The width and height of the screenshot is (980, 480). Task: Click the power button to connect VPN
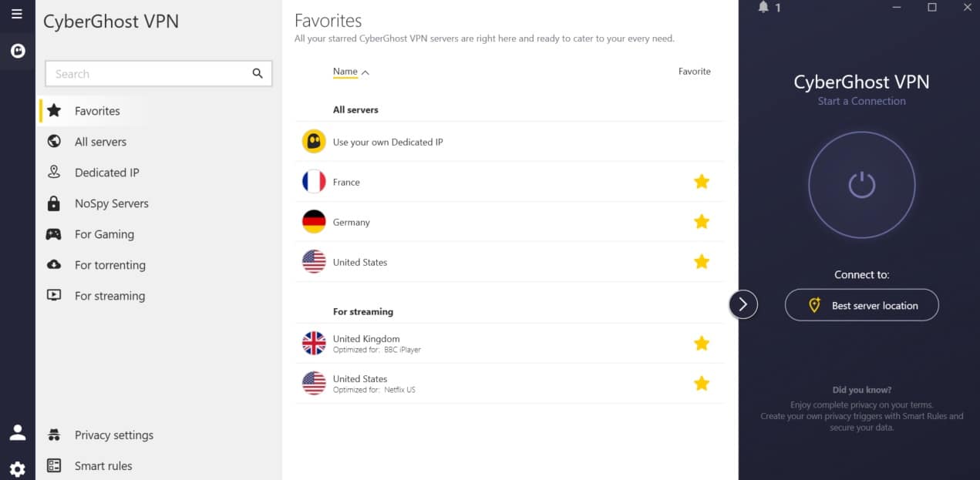click(x=861, y=184)
